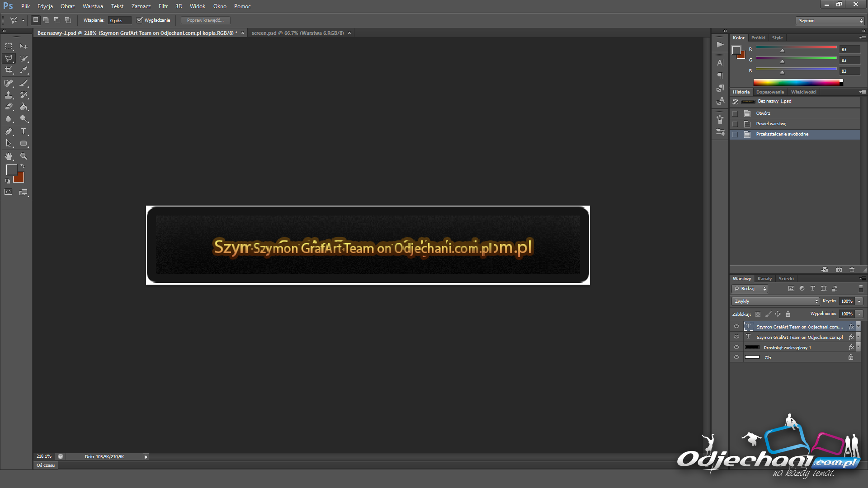Reset default foreground and background colors
Screen dimensions: 868x488
(x=8, y=181)
